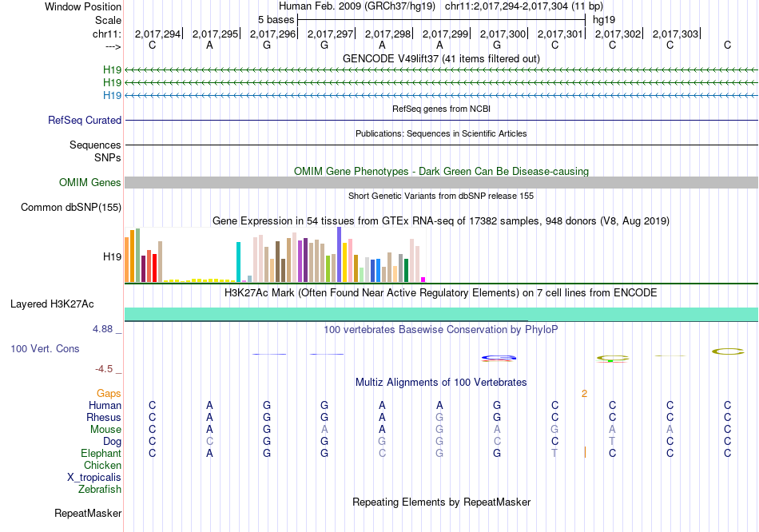Click the turquoise H3K27Ac signal band
Image resolution: width=759 pixels, height=532 pixels.
click(x=441, y=314)
